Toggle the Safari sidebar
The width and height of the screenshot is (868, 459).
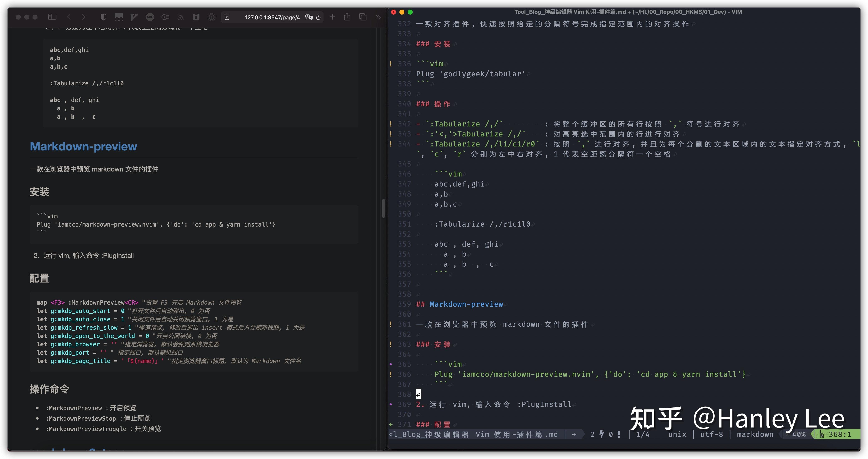(x=52, y=17)
